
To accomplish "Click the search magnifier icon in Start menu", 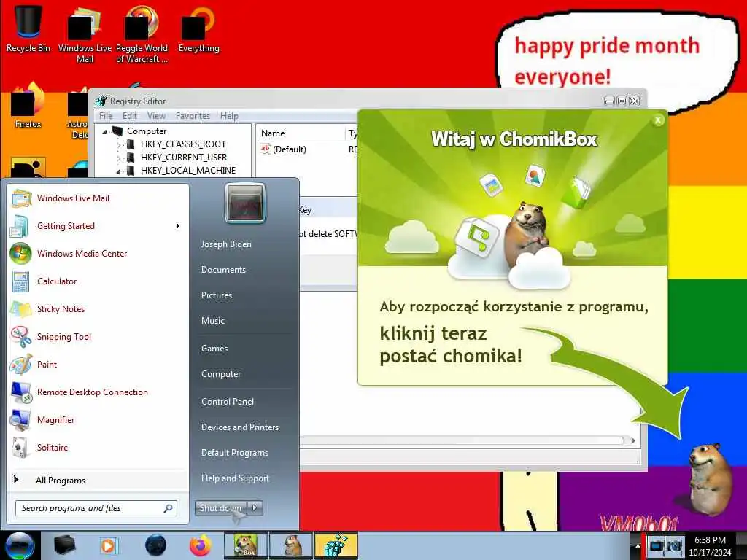I will tap(169, 508).
